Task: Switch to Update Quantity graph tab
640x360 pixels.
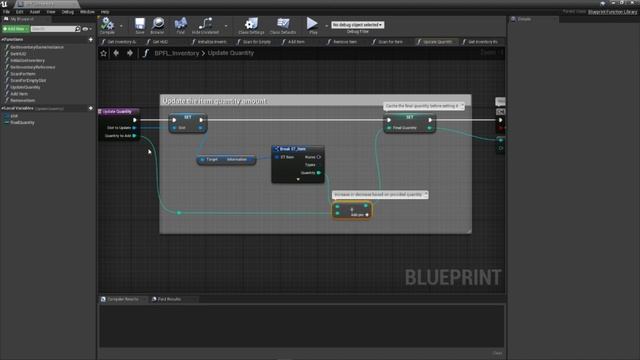Action: [x=437, y=42]
